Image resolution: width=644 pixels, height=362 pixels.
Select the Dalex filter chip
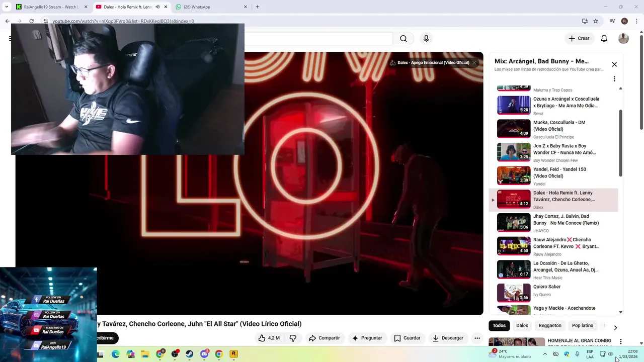coord(522,325)
